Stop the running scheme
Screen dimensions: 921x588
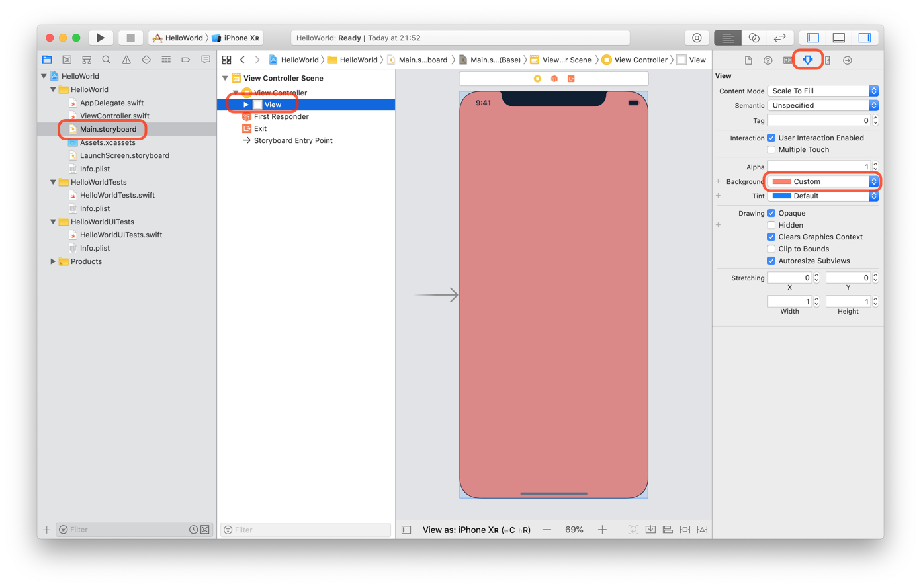pyautogui.click(x=130, y=38)
